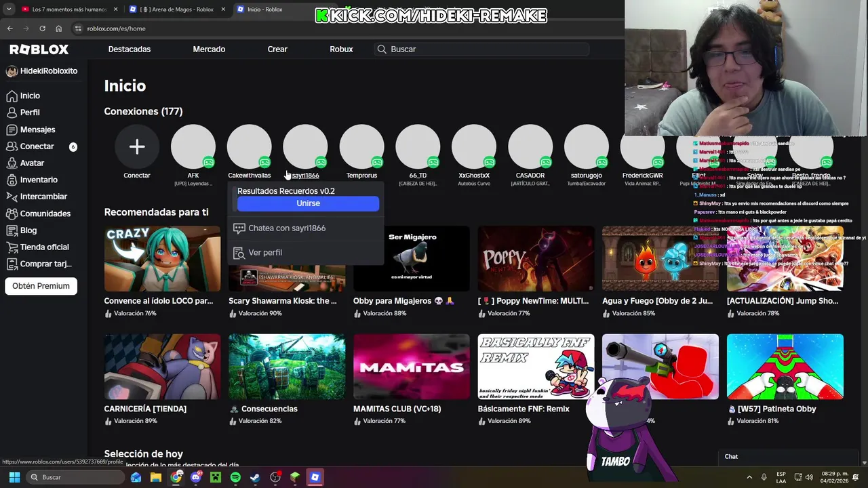Open the AFK connection avatar
868x488 pixels.
pyautogui.click(x=193, y=146)
